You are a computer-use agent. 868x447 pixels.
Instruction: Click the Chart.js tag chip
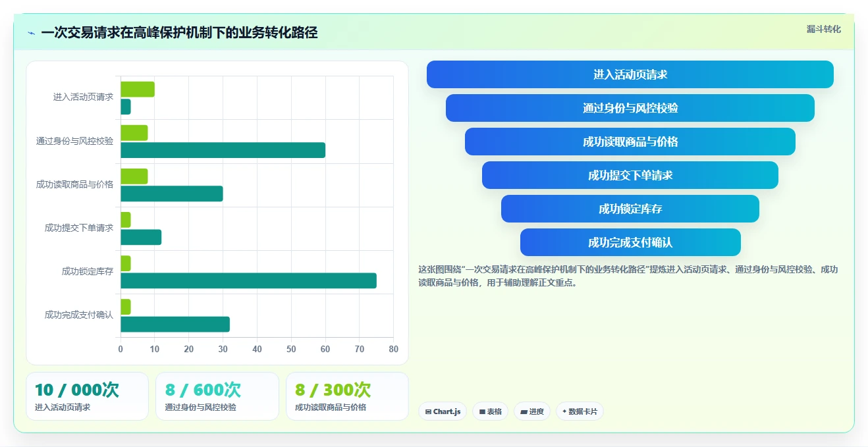coord(443,411)
